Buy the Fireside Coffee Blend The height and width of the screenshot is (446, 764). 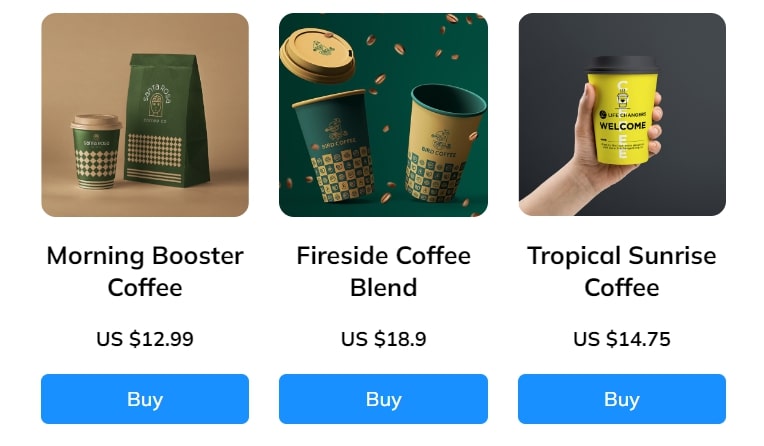pos(383,399)
